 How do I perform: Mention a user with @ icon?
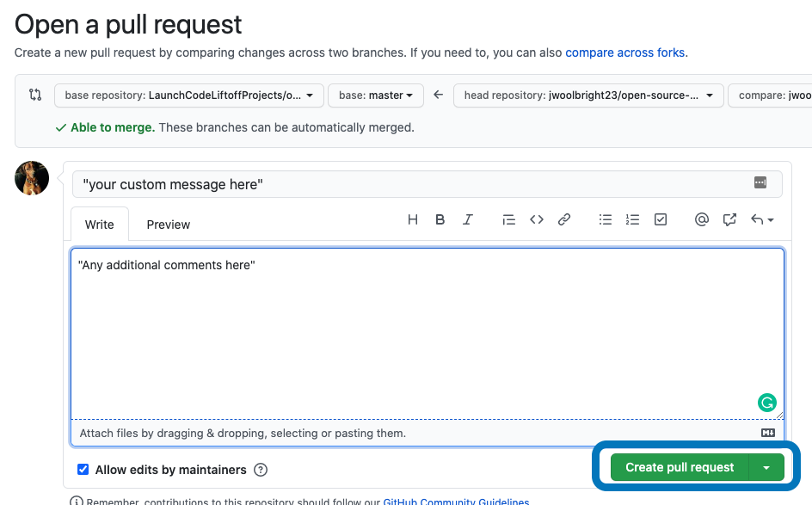click(702, 220)
